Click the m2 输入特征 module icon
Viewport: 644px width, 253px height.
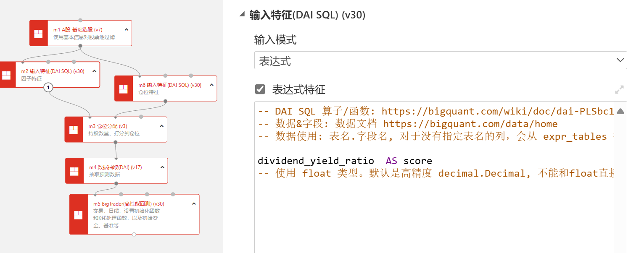point(6,75)
